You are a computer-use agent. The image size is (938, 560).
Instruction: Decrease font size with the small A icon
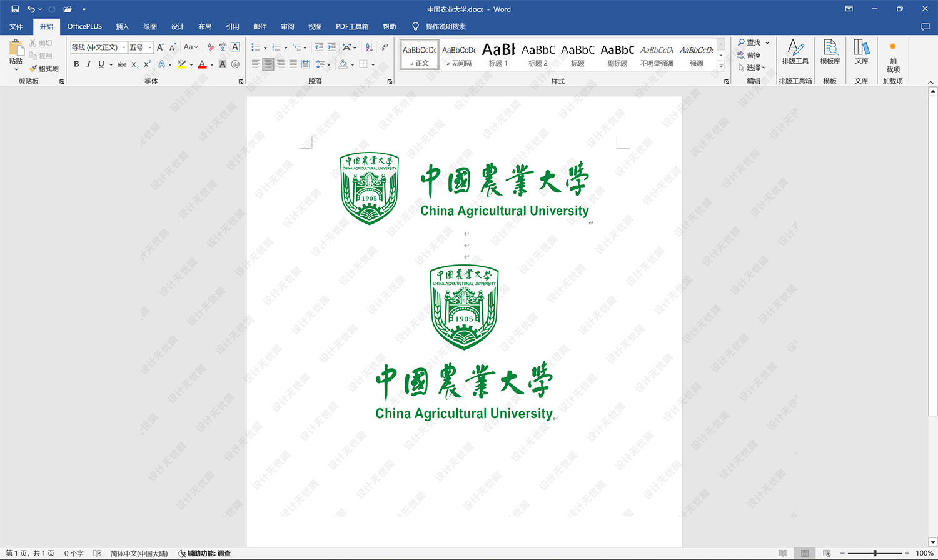pos(173,47)
